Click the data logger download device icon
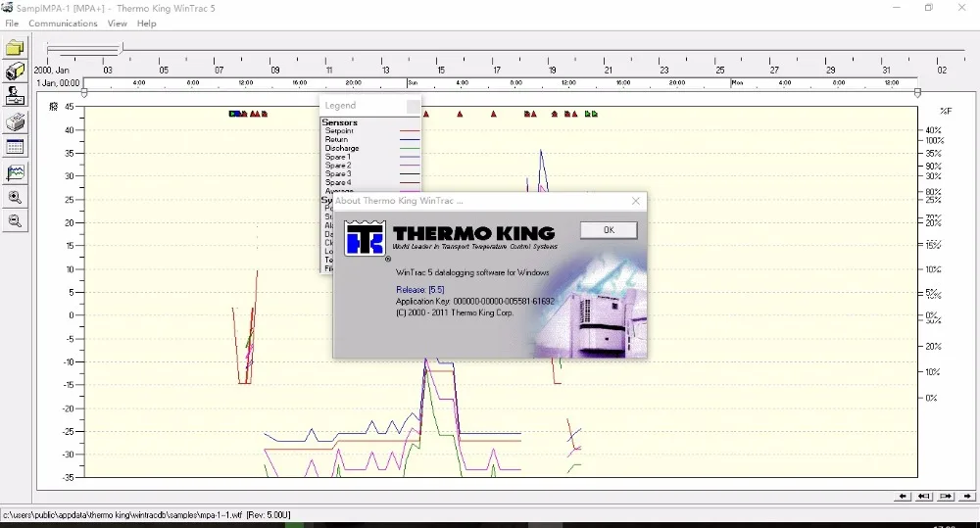 15,72
